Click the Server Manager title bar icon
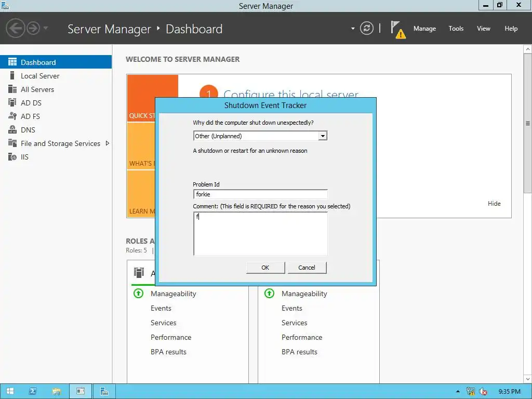The image size is (532, 399). [x=5, y=5]
